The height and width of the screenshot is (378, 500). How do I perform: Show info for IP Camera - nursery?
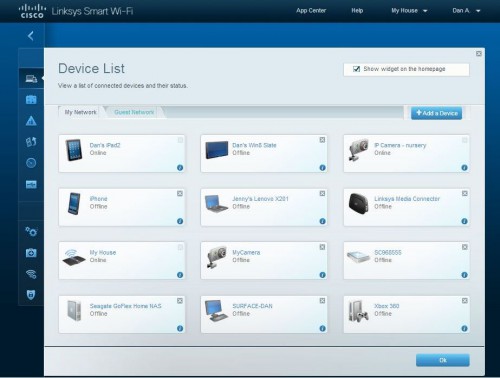(x=464, y=168)
